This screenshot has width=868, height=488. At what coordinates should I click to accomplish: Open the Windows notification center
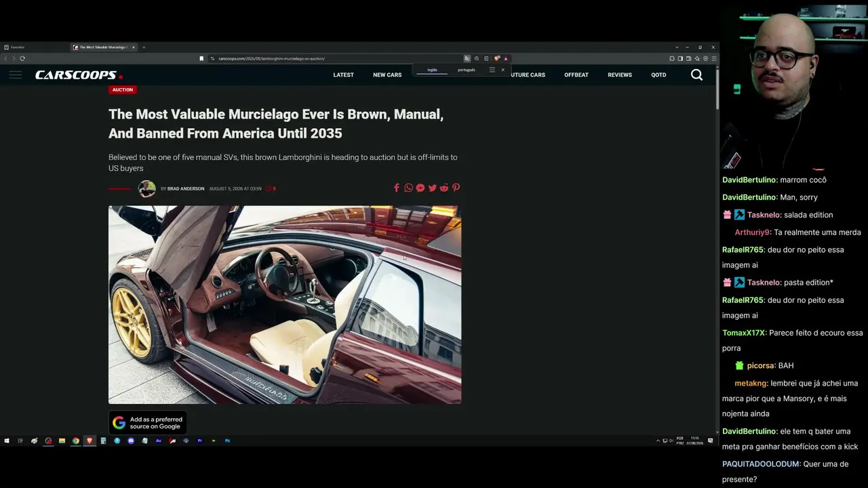(x=711, y=441)
